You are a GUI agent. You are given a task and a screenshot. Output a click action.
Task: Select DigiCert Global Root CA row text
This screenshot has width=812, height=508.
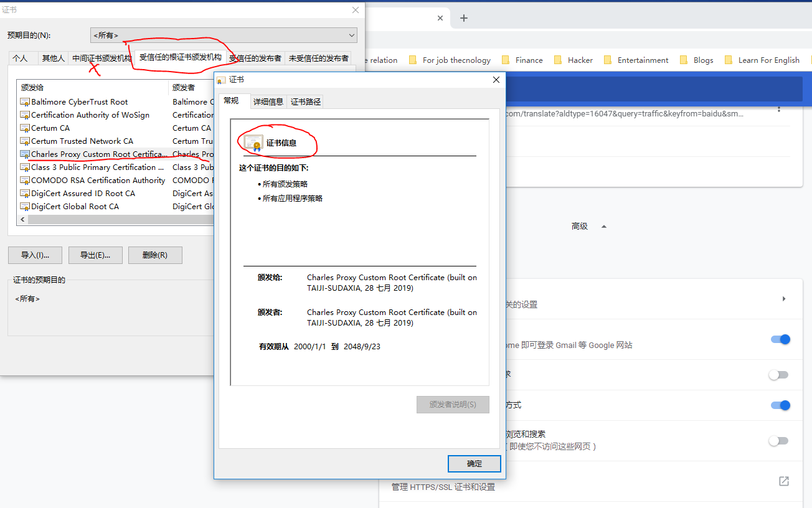point(75,207)
